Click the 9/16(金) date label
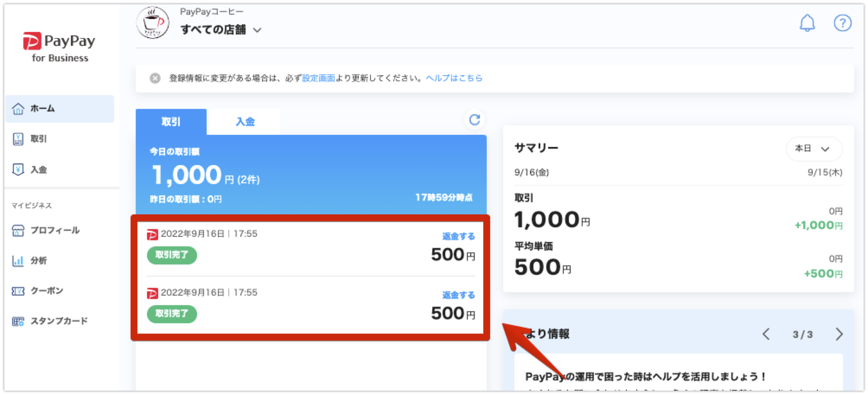Viewport: 868px width, 395px height. [x=531, y=172]
